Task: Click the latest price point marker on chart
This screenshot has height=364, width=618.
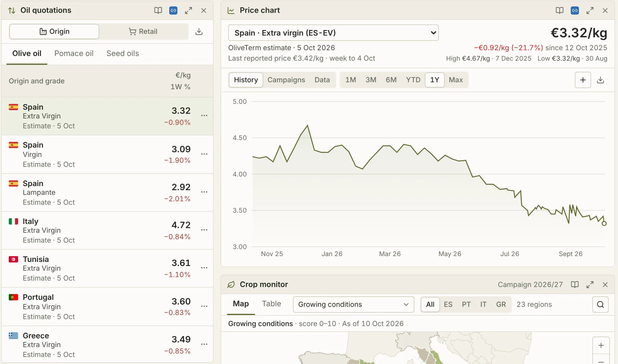Action: (604, 223)
